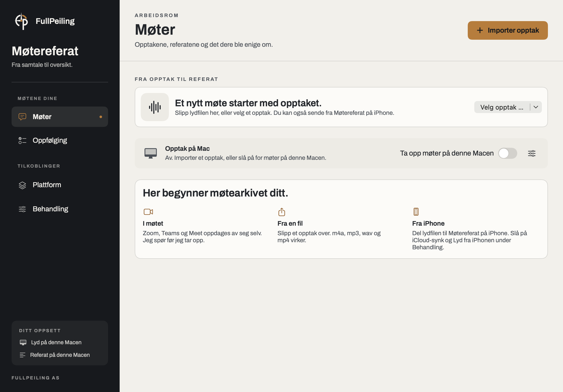Click the monitor icon next to Lyd på denne Macen

click(x=23, y=342)
